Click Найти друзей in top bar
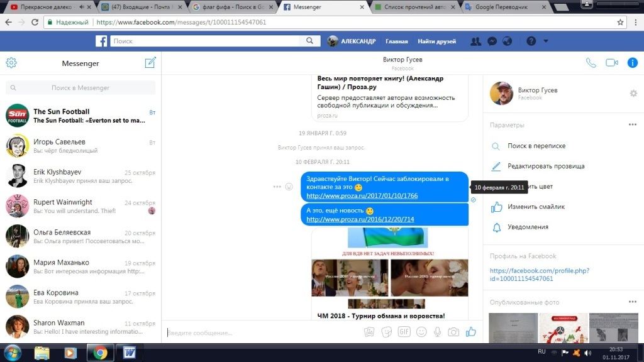Image resolution: width=644 pixels, height=362 pixels. tap(436, 41)
